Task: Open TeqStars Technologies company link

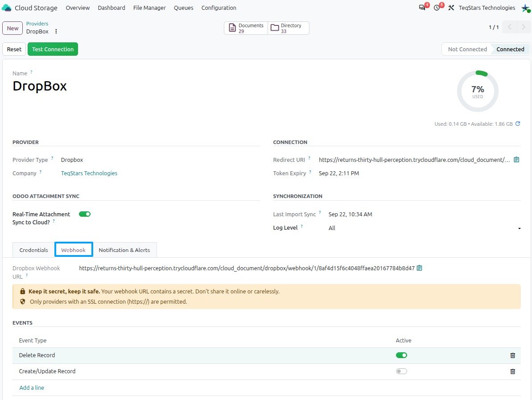Action: point(89,173)
